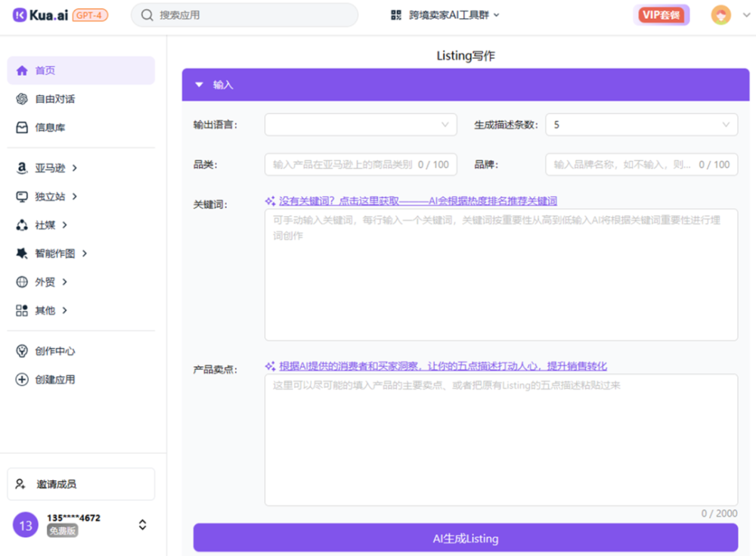
Task: Click the Amazon icon in the sidebar
Action: (x=22, y=168)
